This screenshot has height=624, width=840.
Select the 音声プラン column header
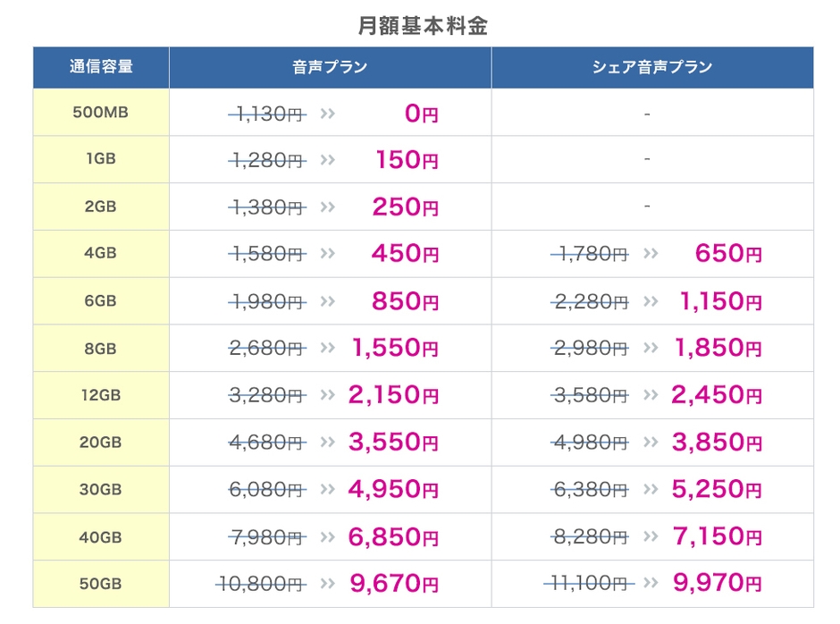click(x=330, y=67)
